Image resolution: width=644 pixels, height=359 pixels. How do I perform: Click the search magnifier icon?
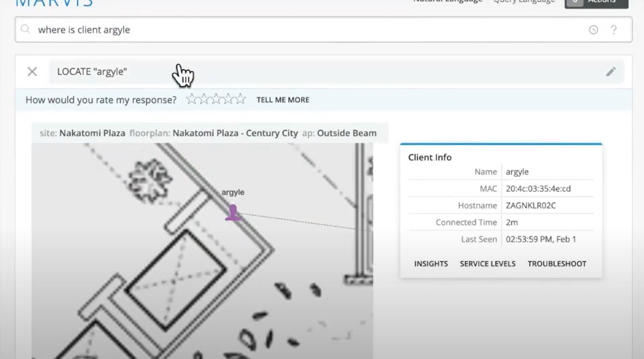pos(25,30)
